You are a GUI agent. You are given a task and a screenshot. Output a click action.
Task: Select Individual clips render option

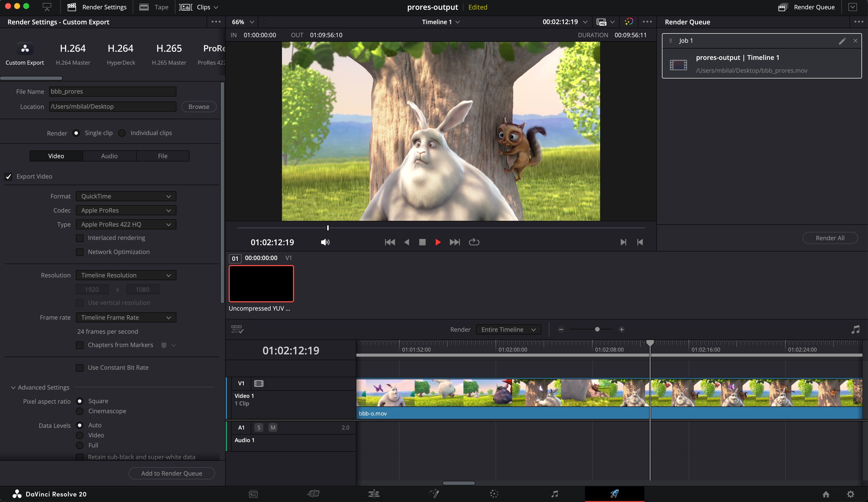coord(122,133)
